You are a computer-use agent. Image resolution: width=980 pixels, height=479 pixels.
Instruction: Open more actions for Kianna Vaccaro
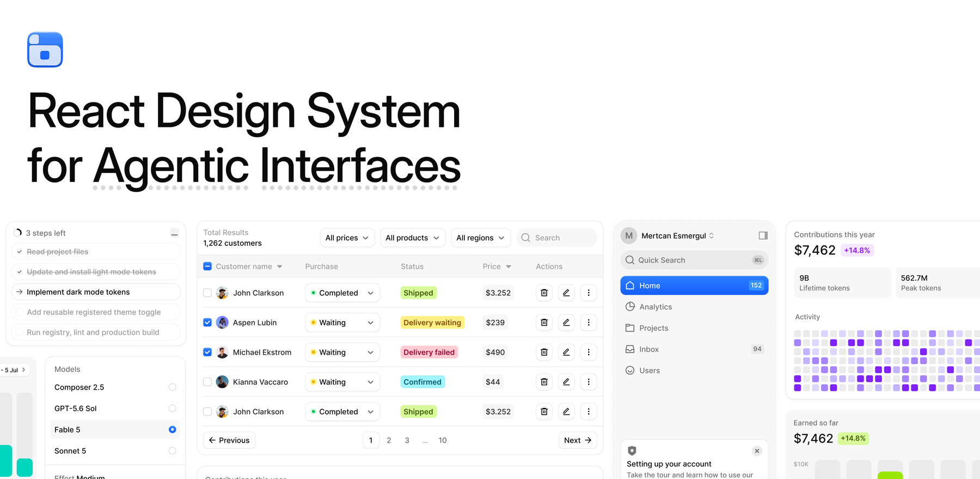click(x=589, y=382)
